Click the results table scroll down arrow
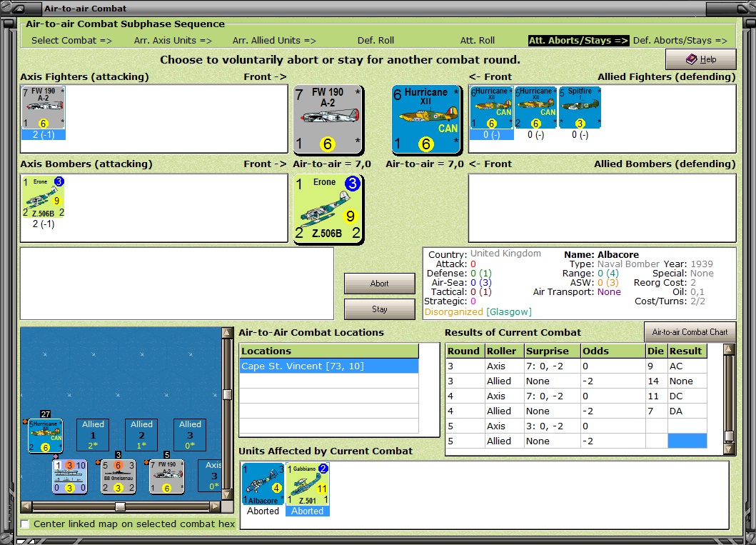756x545 pixels. [729, 449]
